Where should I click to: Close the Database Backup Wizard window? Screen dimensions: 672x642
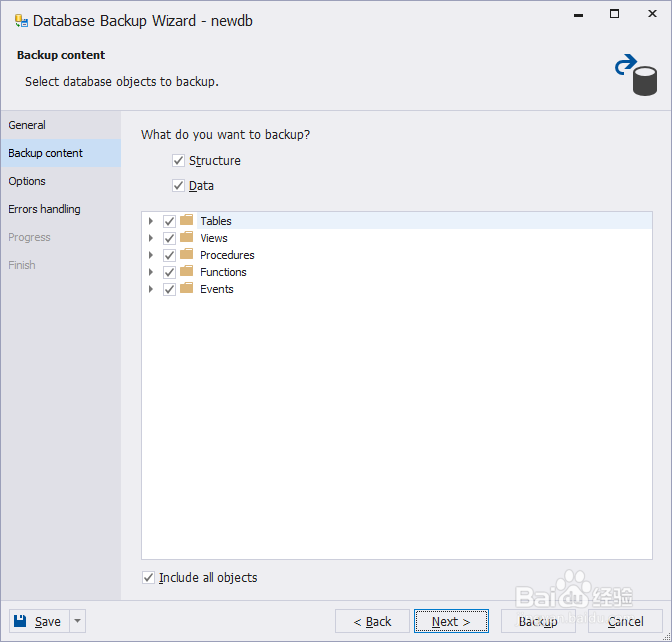tap(652, 14)
